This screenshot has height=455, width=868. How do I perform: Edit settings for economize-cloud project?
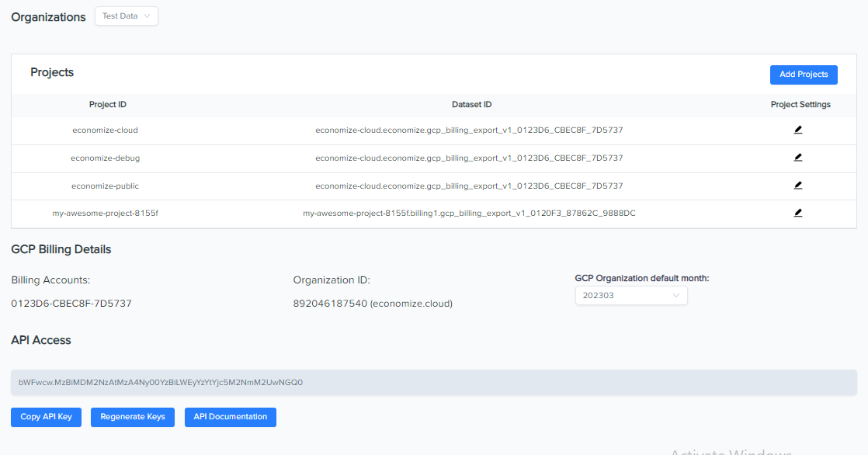[797, 130]
